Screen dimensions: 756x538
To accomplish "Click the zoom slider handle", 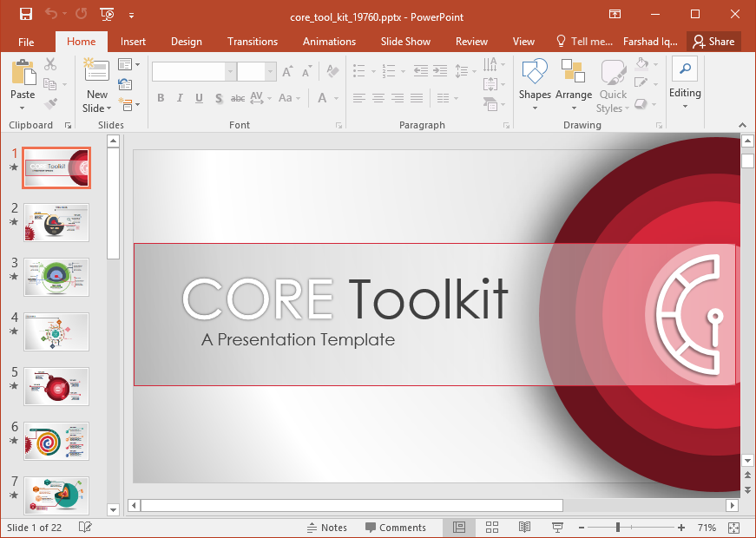I will click(x=618, y=528).
